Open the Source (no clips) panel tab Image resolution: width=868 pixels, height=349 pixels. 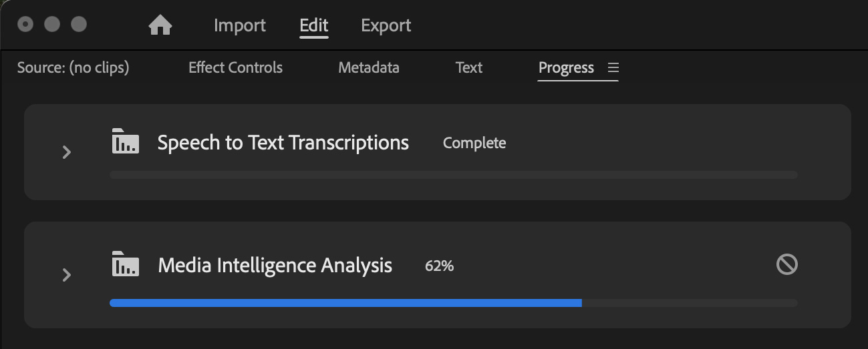[73, 67]
